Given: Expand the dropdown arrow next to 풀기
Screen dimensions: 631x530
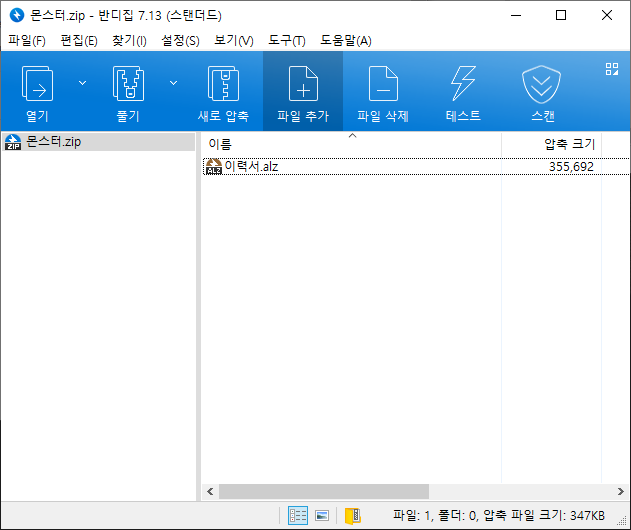Looking at the screenshot, I should point(174,82).
